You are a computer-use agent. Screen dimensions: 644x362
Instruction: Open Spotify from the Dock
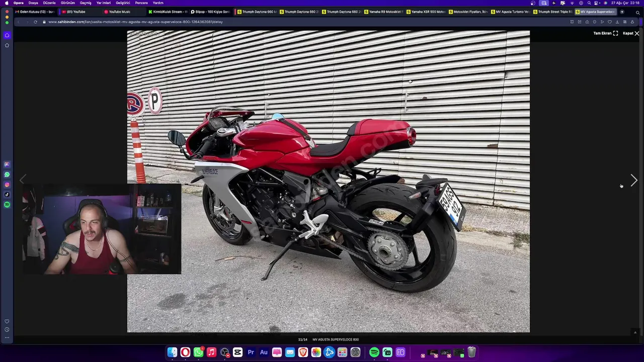374,352
